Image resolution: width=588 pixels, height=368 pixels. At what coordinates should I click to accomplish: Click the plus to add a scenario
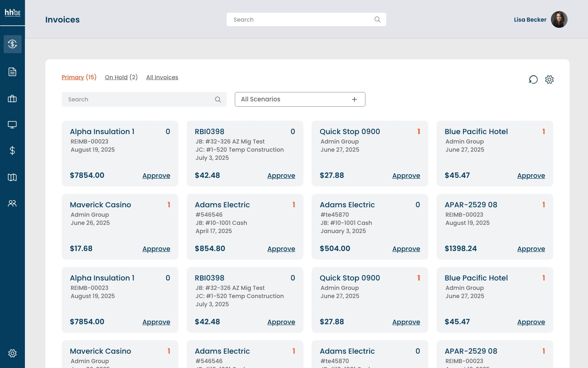point(354,99)
